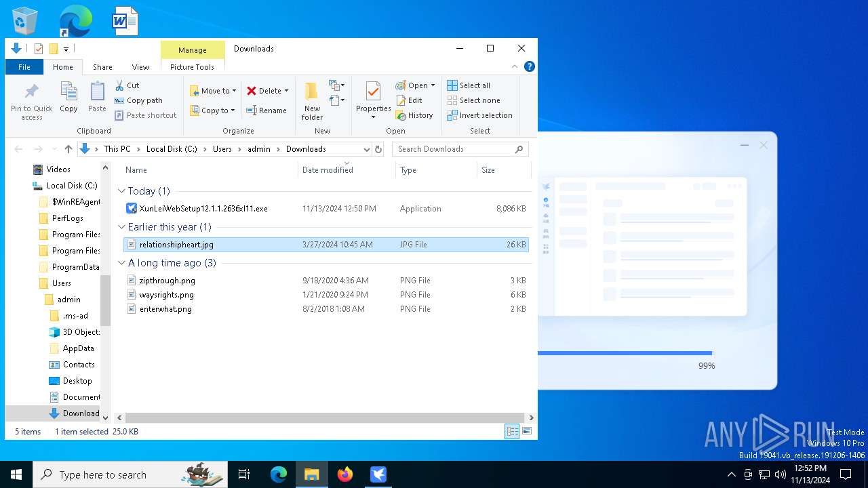Switch to the View ribbon tab
Image resolution: width=868 pixels, height=488 pixels.
pos(140,67)
